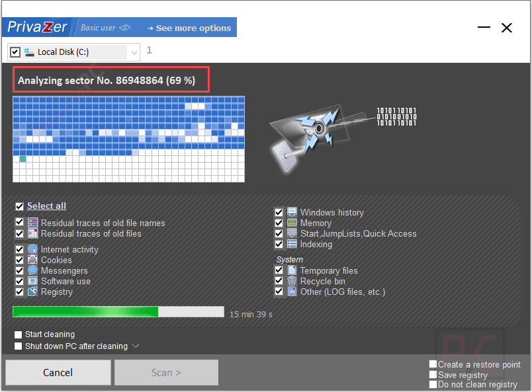
Task: Uncheck Other (LOG files, etc.) checkbox
Action: [x=279, y=292]
